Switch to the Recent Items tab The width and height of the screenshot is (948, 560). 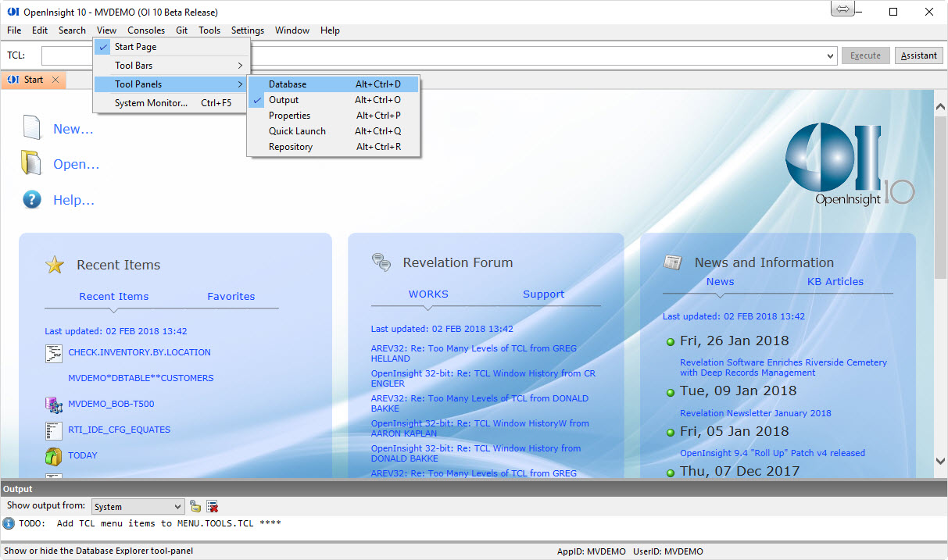point(114,297)
